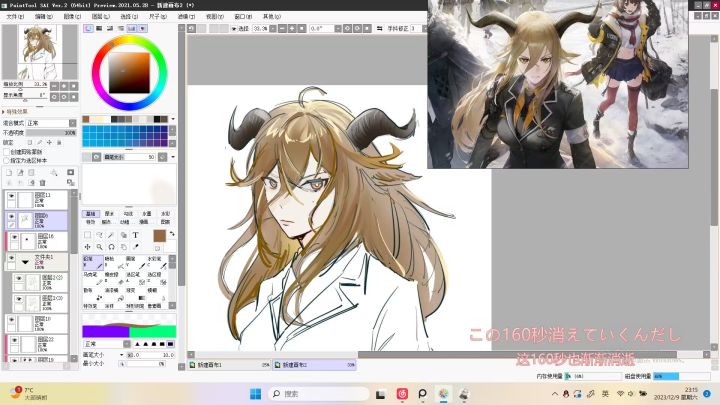Select the eyedropper tool
Image resolution: width=720 pixels, height=405 pixels.
135,247
